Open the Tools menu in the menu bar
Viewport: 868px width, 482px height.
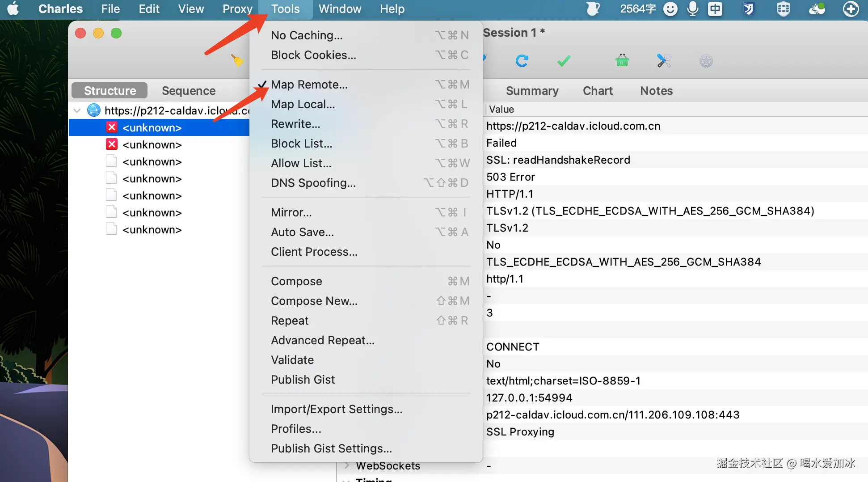(x=285, y=9)
